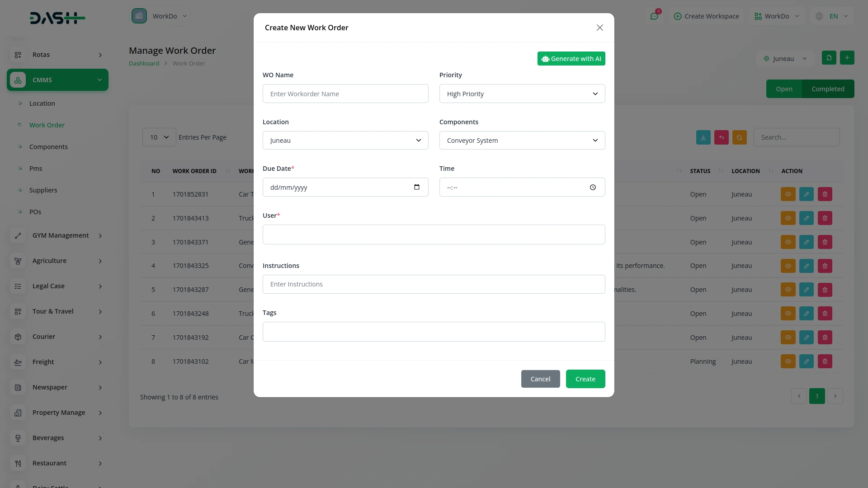Viewport: 868px width, 488px height.
Task: Click the WO Name input field
Action: click(345, 94)
